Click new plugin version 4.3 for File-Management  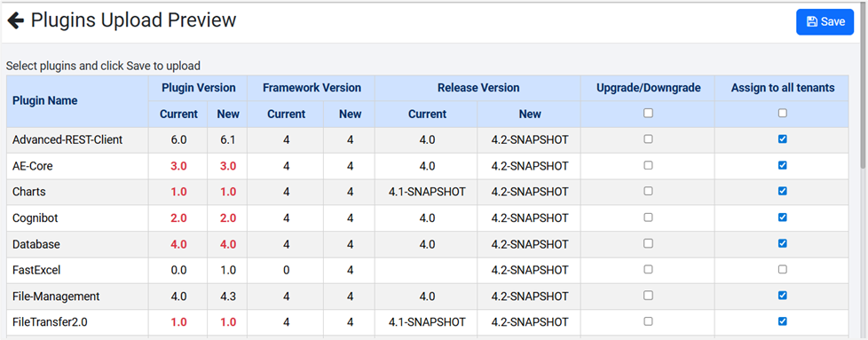click(x=228, y=297)
